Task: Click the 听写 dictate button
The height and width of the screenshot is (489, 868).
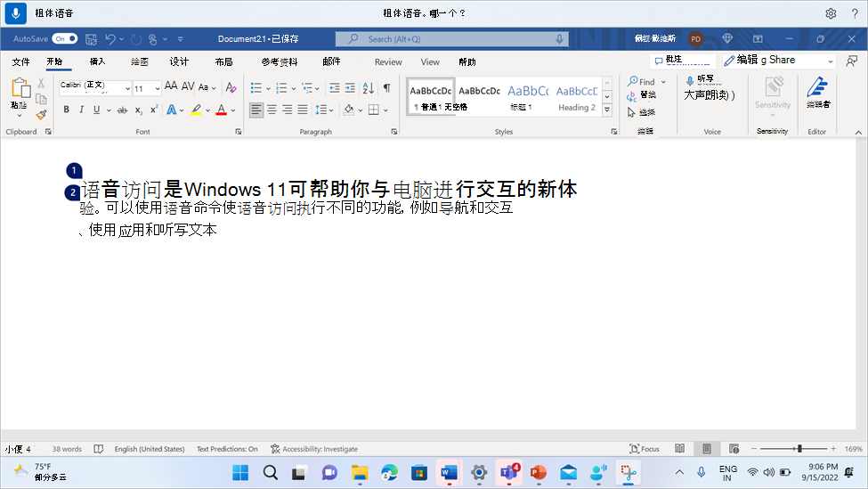Action: point(701,80)
